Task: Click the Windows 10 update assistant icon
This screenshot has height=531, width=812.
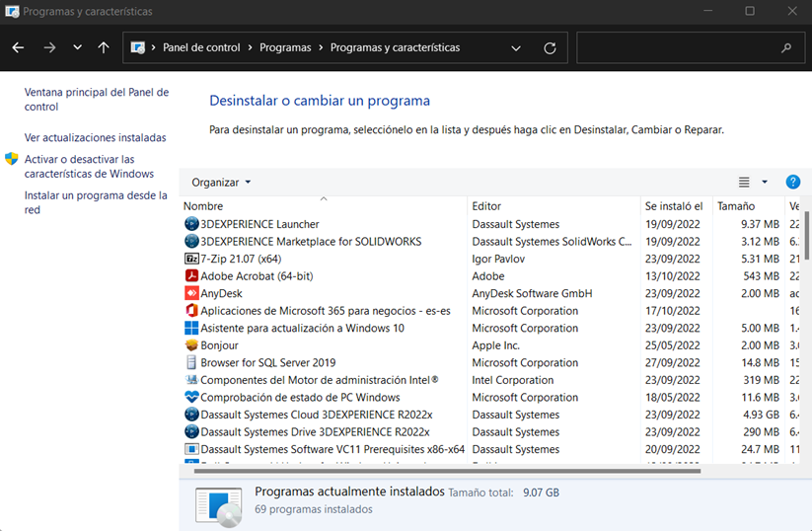Action: click(191, 328)
